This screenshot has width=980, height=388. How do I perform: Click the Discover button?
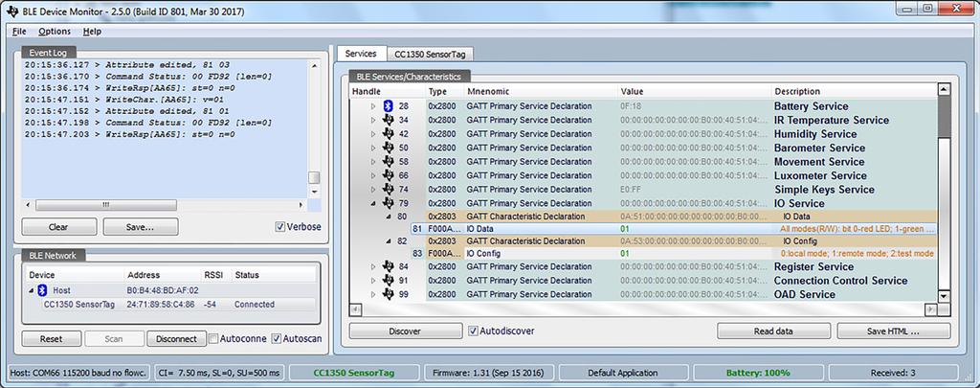click(x=405, y=331)
